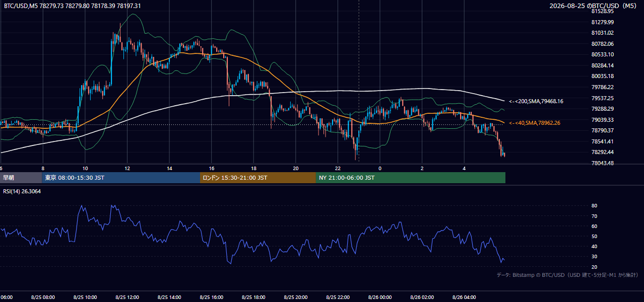Click price axis value 78043.48

coord(602,163)
